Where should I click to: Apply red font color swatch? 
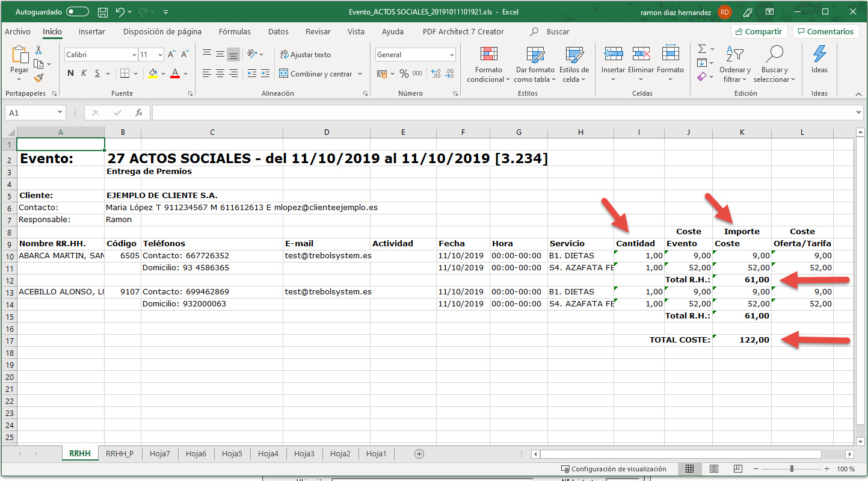(x=175, y=73)
